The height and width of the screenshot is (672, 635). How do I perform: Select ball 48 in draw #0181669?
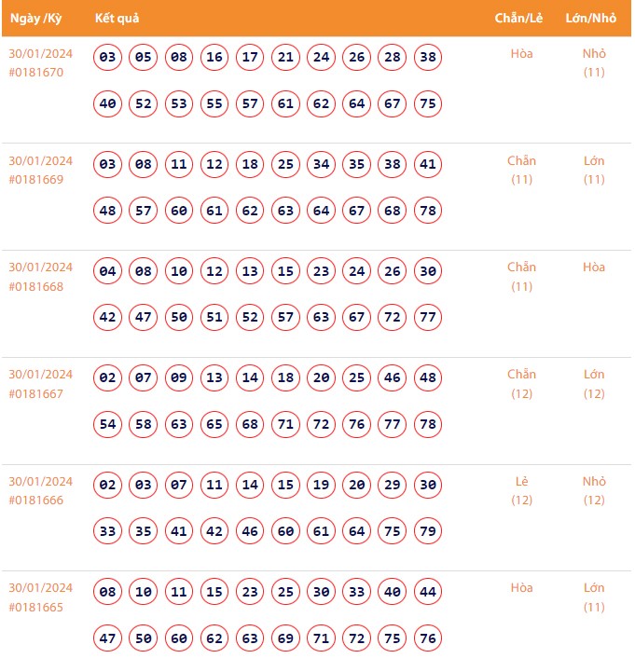tap(108, 211)
